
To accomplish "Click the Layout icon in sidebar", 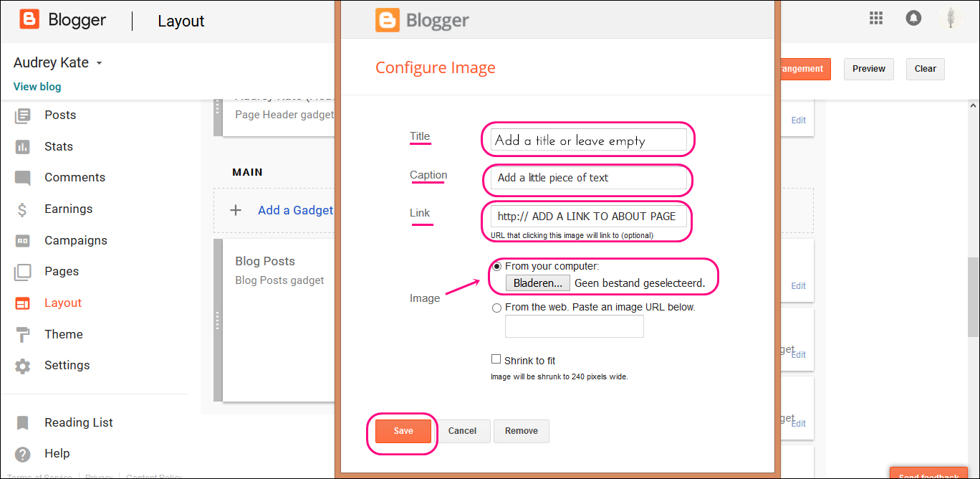I will (23, 303).
